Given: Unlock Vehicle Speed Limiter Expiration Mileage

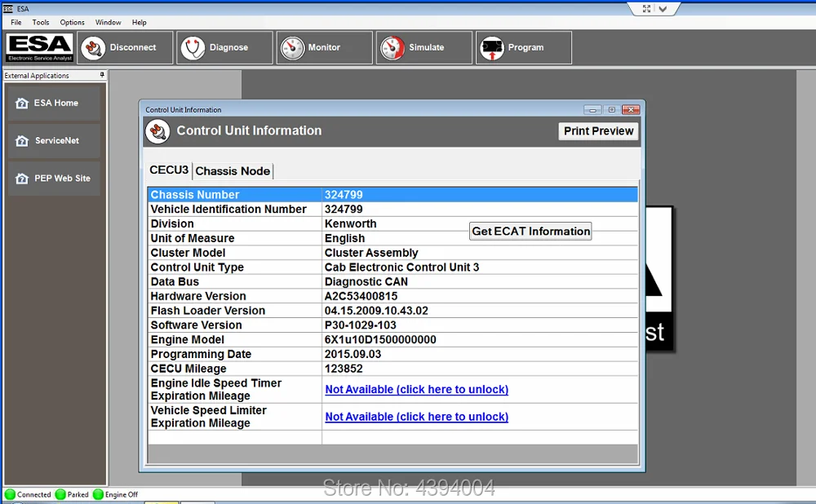Looking at the screenshot, I should point(417,417).
